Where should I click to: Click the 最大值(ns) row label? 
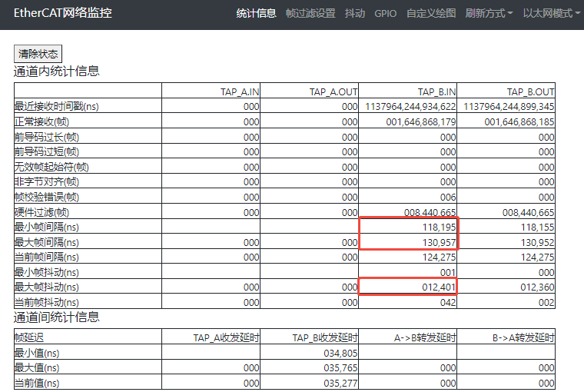[37, 367]
